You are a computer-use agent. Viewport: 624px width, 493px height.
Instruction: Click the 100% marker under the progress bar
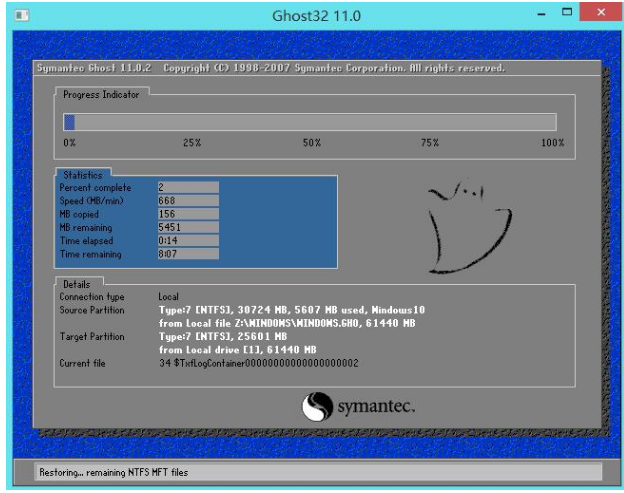[552, 144]
